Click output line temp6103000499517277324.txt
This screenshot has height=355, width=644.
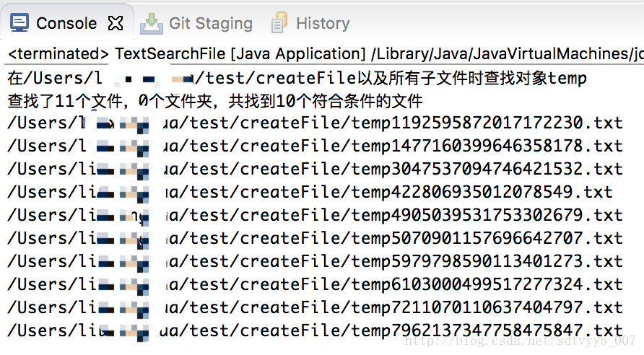[x=315, y=284]
